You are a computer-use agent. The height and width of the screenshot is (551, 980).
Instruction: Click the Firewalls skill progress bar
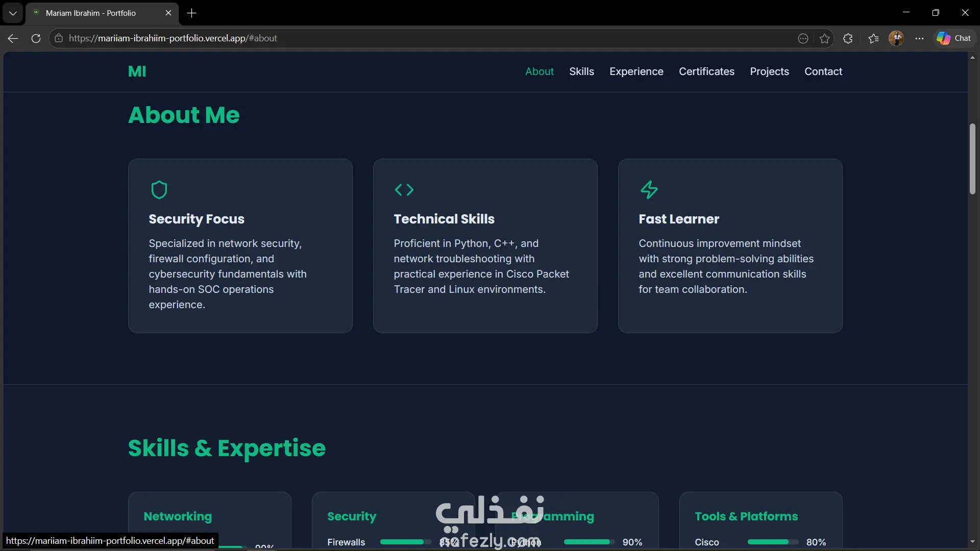click(x=405, y=542)
